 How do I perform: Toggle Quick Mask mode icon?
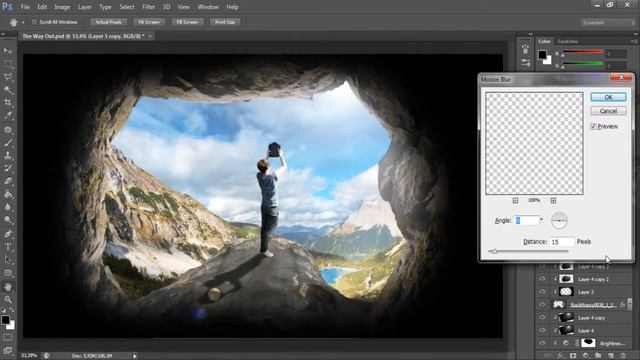(x=8, y=338)
